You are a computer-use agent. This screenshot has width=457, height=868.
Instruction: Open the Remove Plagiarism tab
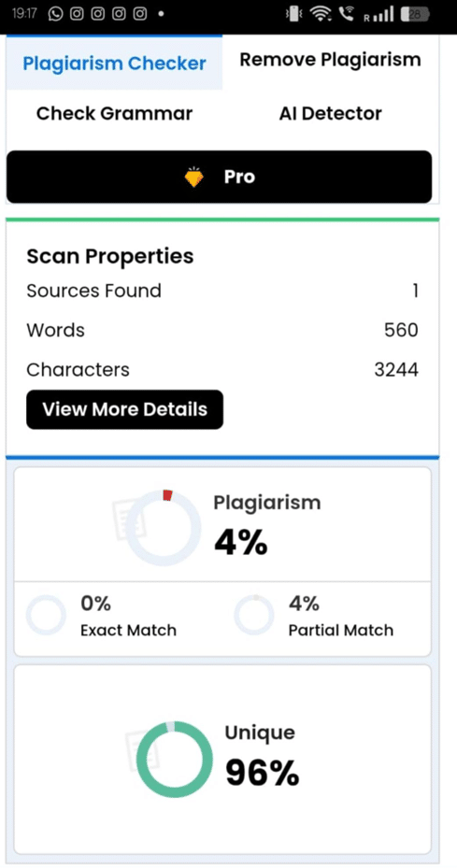coord(330,60)
